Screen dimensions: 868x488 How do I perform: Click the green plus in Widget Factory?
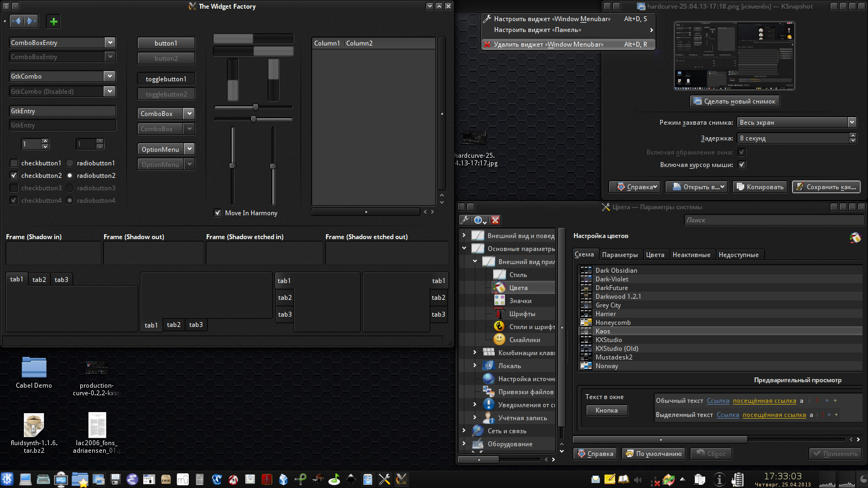pyautogui.click(x=53, y=22)
